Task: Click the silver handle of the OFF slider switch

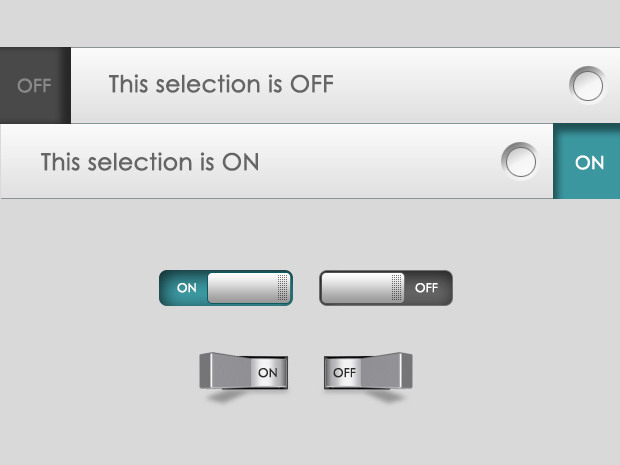Action: coord(360,288)
